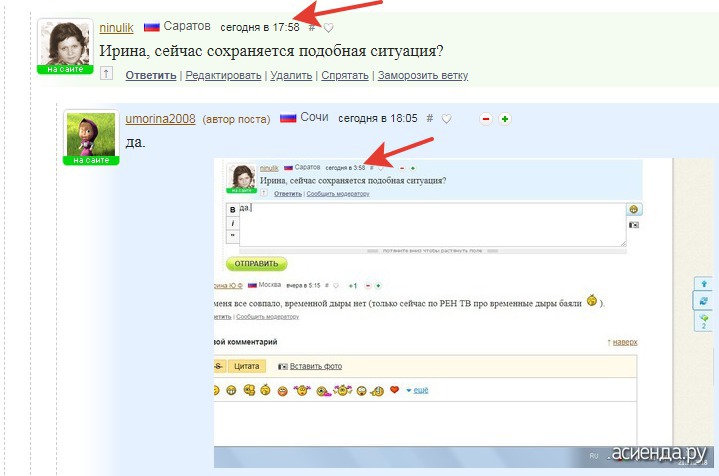Expand more smileys via еще dropdown
719x476 pixels.
420,390
